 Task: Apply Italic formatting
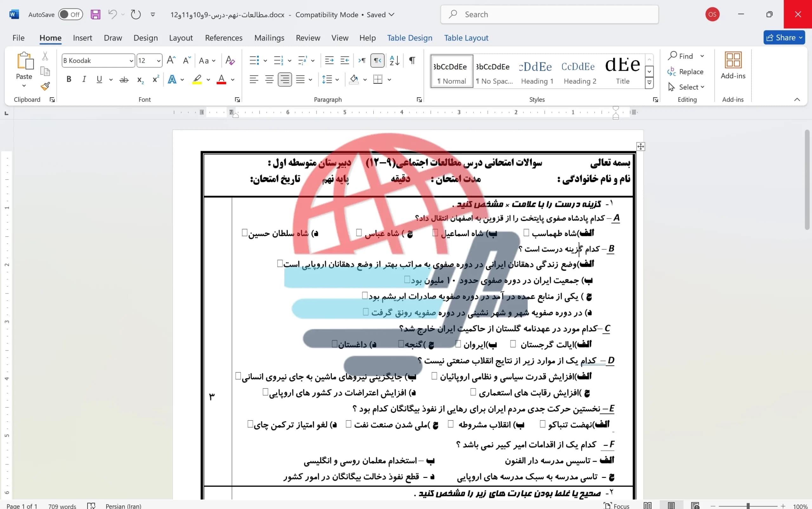coord(84,80)
